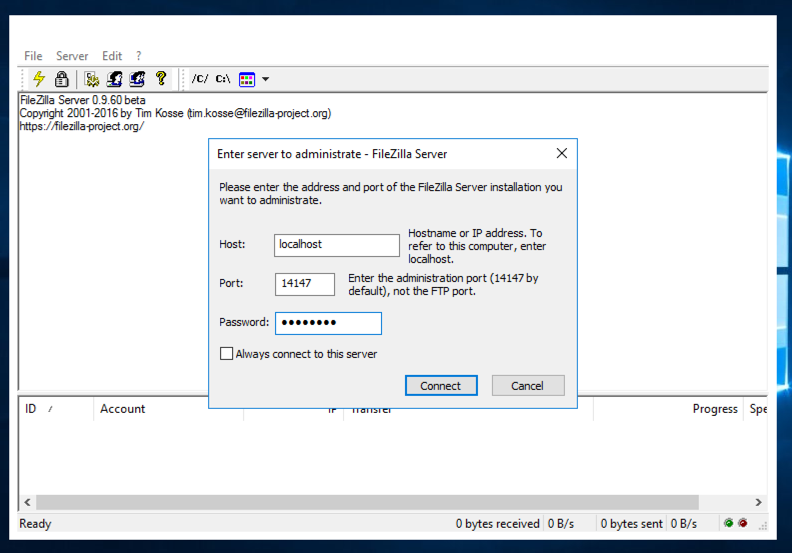792x553 pixels.
Task: Select the /C/ path display toolbar item
Action: tap(200, 79)
